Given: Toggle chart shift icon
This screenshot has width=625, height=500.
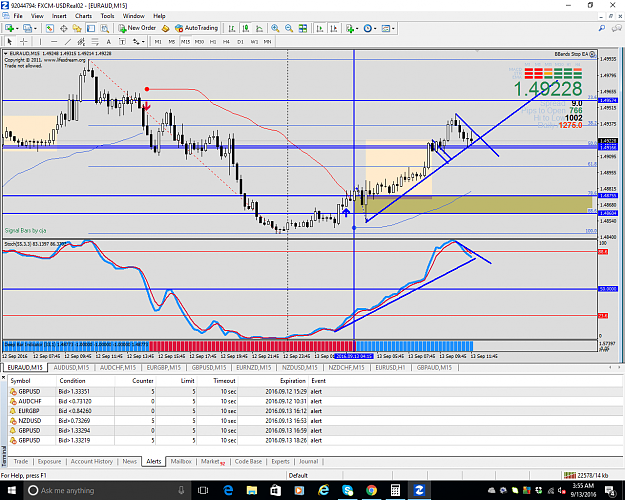Looking at the screenshot, I should 334,28.
